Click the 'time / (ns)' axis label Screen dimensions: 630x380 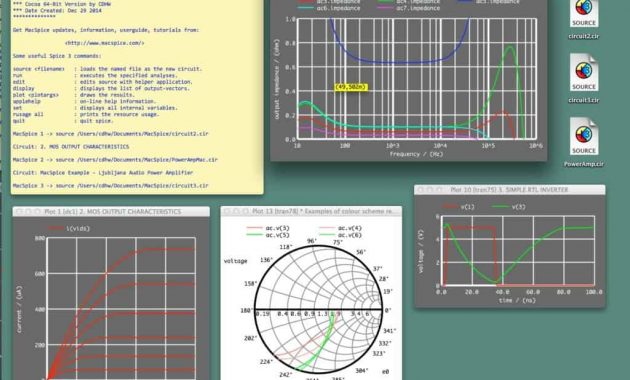click(x=518, y=300)
